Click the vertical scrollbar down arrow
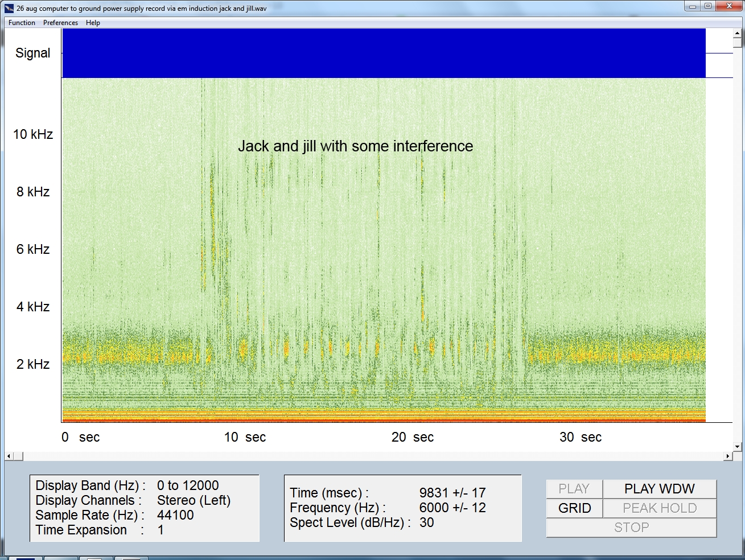Screen dimensions: 745x560 click(x=737, y=447)
